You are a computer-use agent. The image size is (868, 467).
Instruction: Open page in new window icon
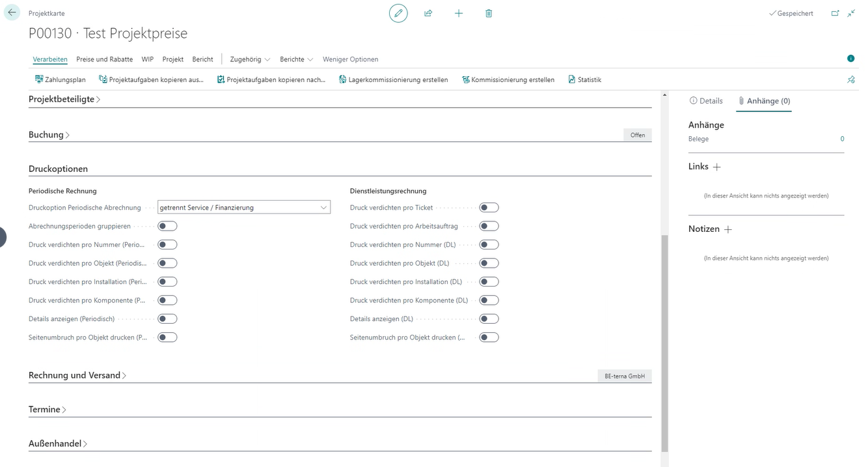[835, 13]
